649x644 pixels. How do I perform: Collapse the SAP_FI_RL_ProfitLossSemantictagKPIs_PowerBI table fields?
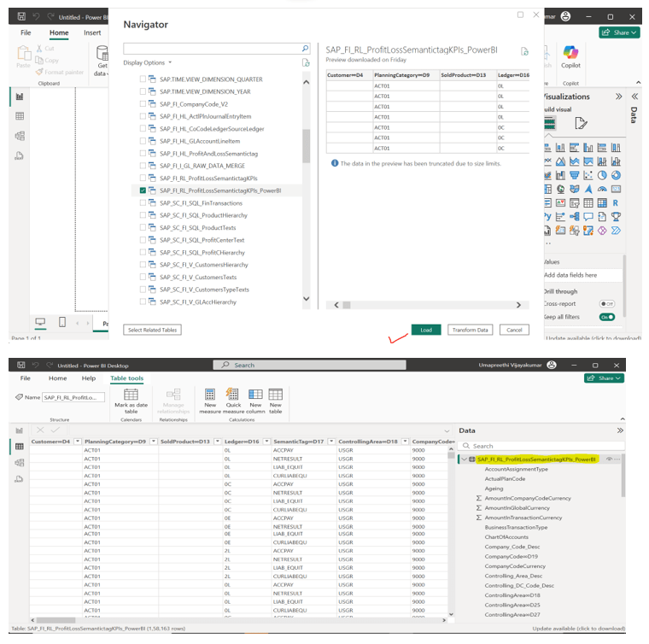(x=465, y=460)
